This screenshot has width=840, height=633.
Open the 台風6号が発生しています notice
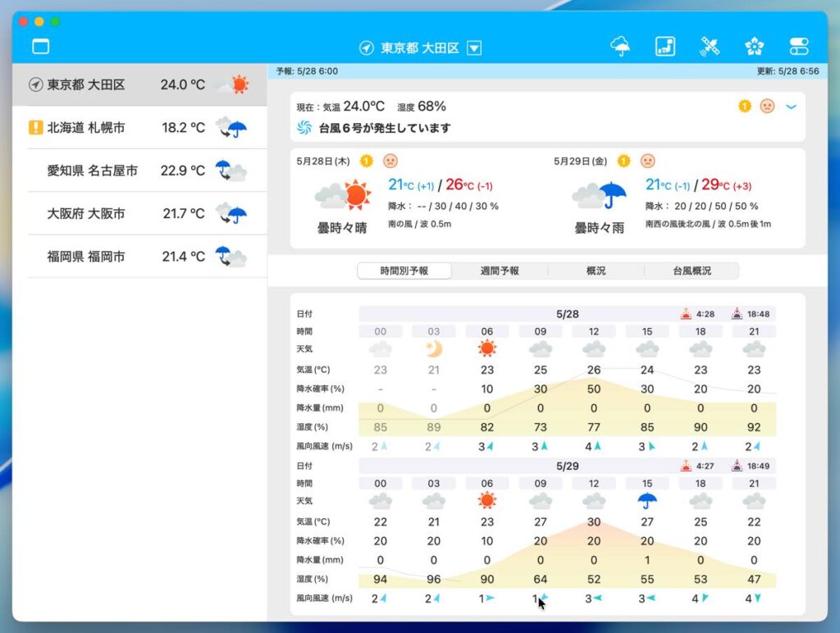click(385, 128)
